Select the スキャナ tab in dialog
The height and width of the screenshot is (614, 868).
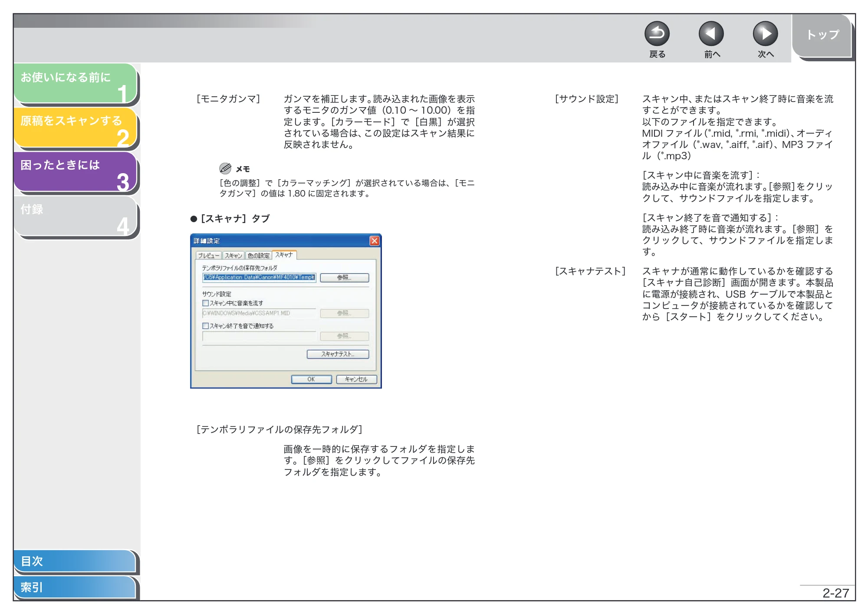284,255
